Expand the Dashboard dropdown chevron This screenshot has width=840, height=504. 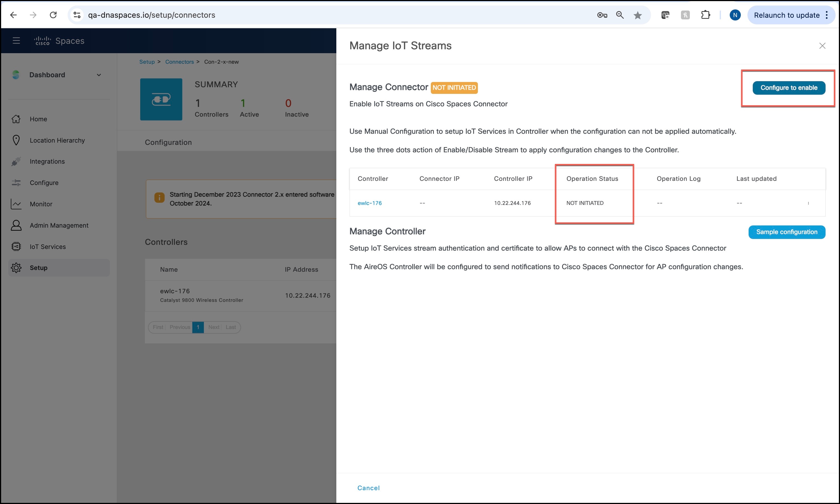(99, 75)
